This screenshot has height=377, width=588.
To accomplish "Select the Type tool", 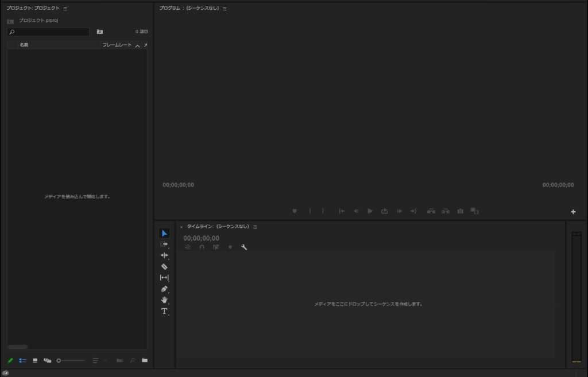I will point(164,311).
